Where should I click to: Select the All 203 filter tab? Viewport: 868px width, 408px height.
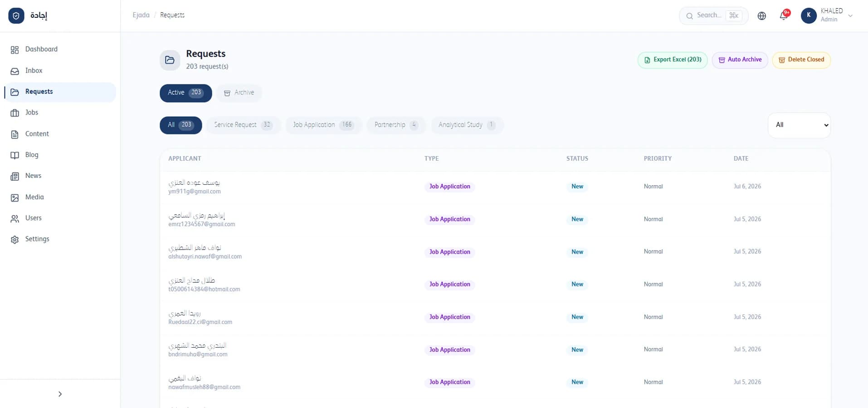click(180, 125)
